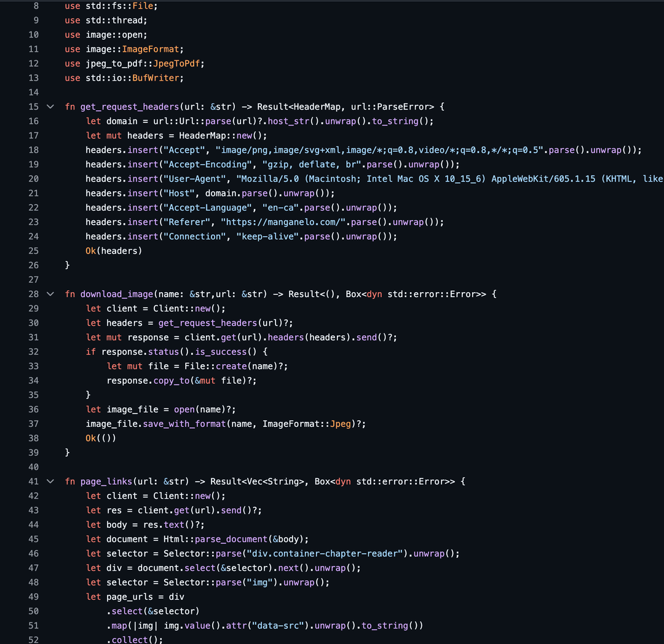664x644 pixels.
Task: Select line number 52 at the bottom
Action: point(33,639)
